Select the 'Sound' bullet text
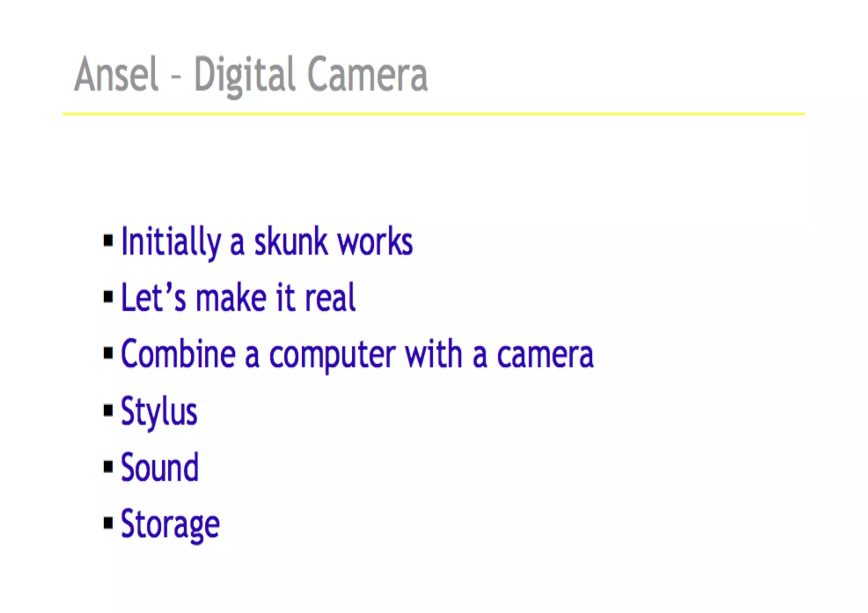Viewport: 868px width, 613px height. (x=160, y=467)
